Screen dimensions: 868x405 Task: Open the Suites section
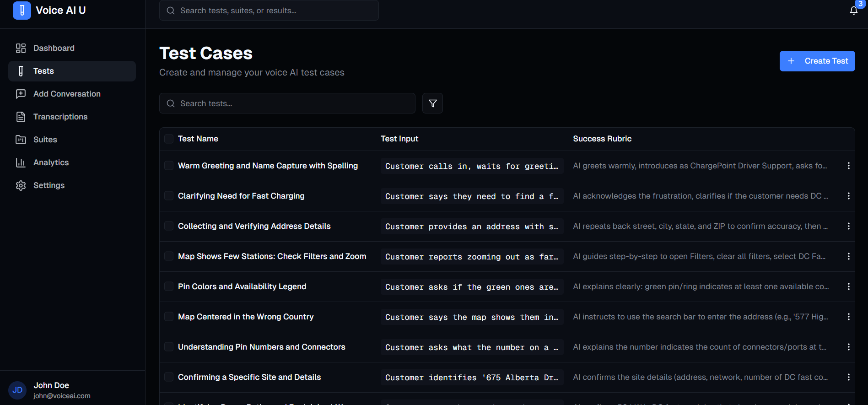pos(72,140)
